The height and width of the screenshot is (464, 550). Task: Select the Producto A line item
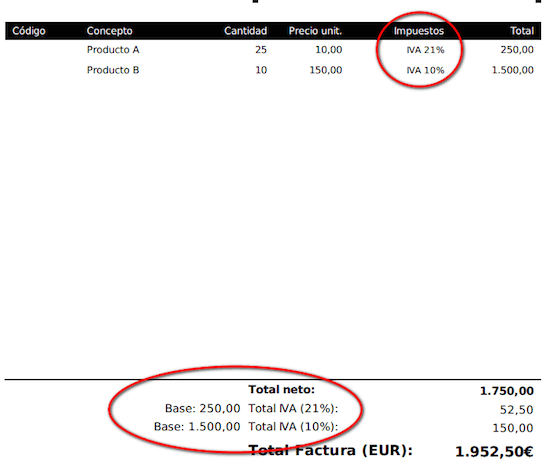point(113,50)
